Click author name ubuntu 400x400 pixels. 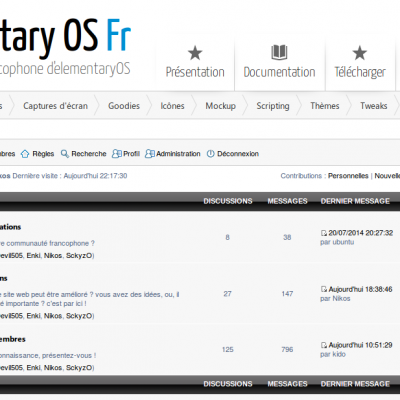[x=343, y=242]
